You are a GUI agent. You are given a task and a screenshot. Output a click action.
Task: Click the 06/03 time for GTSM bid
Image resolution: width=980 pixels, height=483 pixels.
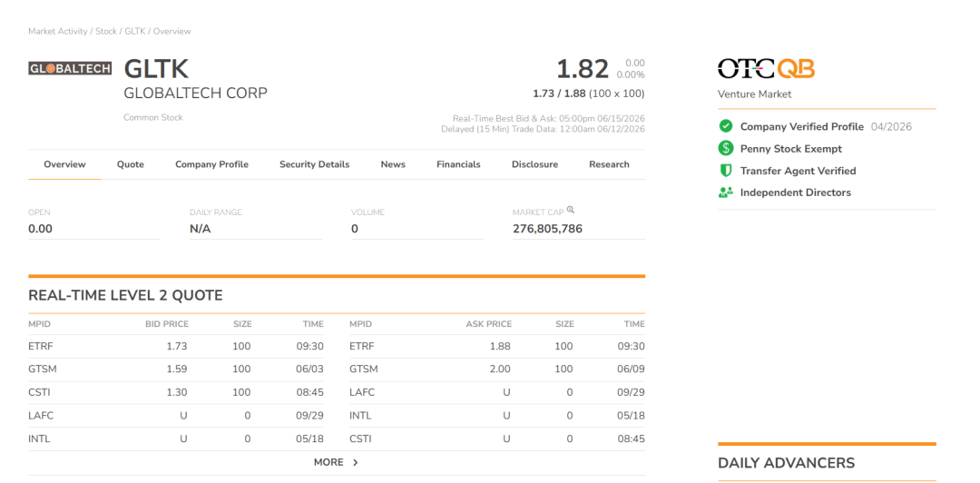[x=310, y=370]
